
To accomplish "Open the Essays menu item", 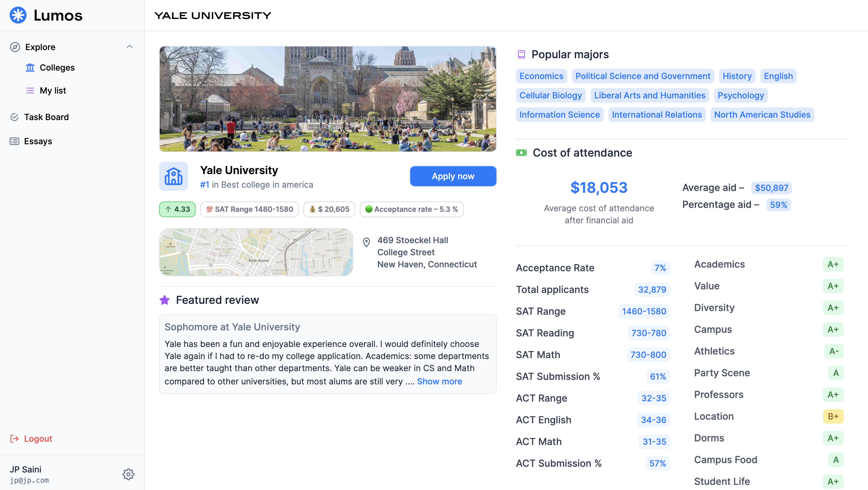I will [38, 141].
